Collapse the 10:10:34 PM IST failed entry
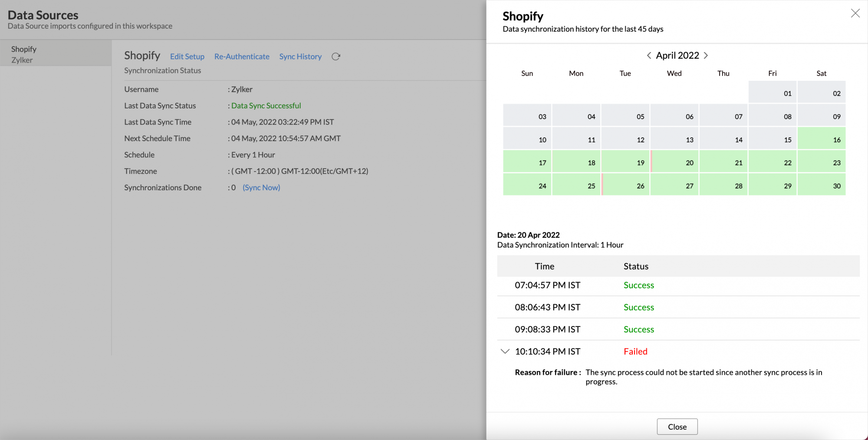Image resolution: width=868 pixels, height=440 pixels. tap(505, 351)
